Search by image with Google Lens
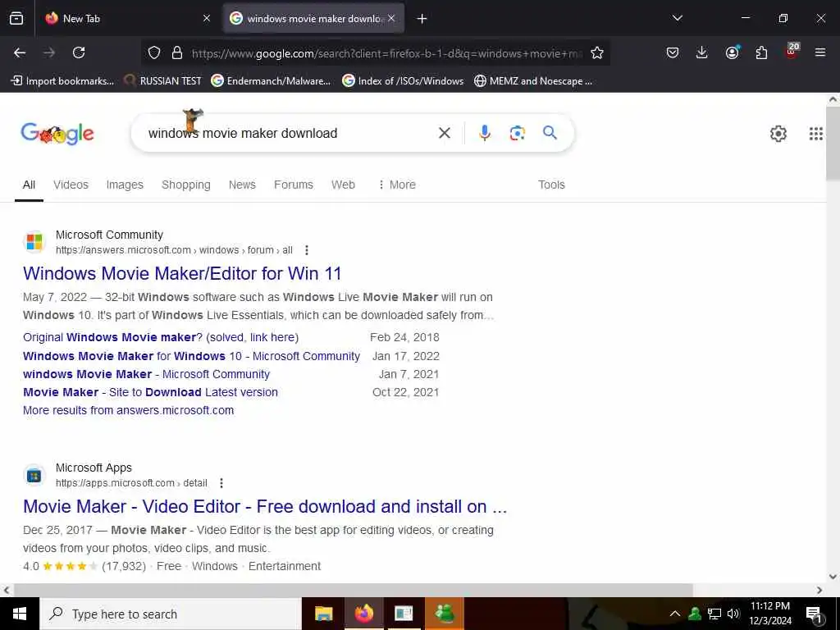 coord(517,133)
